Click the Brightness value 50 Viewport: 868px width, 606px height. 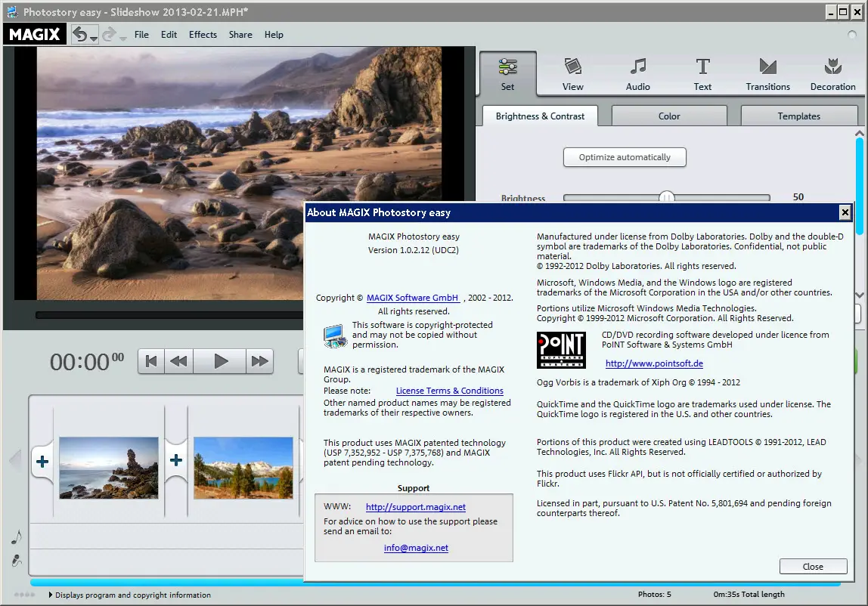coord(798,197)
